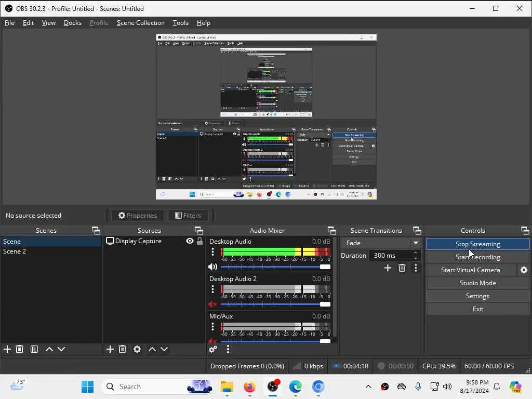Viewport: 532px width, 399px height.
Task: Remove selected scene with trash icon
Action: pos(20,349)
